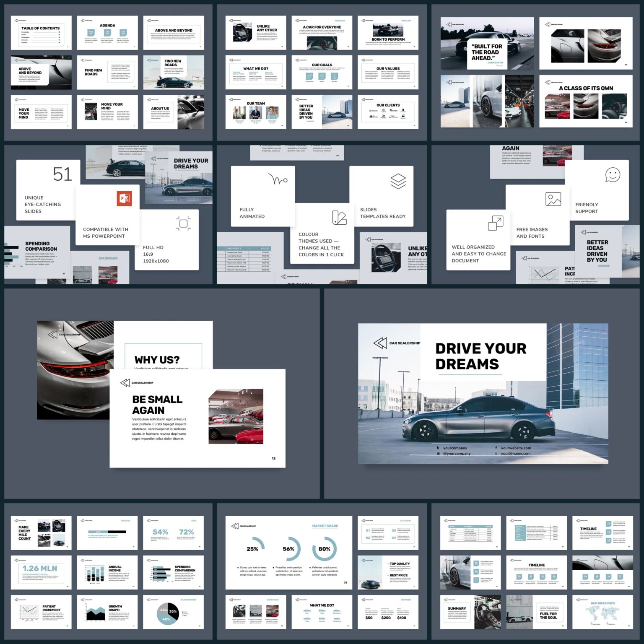The image size is (644, 644).
Task: Click the Full HD 16:9 frame icon
Action: pyautogui.click(x=183, y=222)
